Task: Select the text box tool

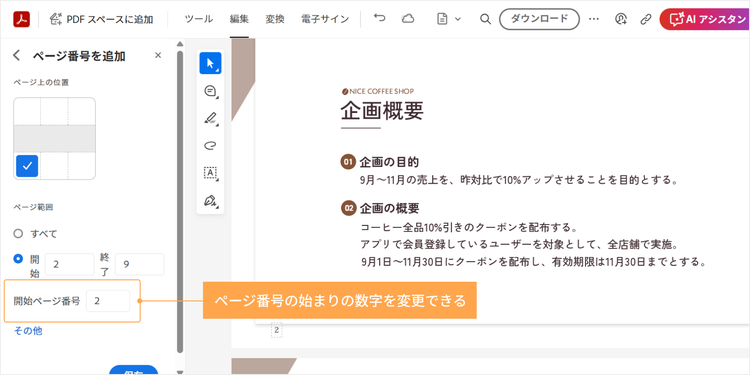Action: [x=210, y=173]
